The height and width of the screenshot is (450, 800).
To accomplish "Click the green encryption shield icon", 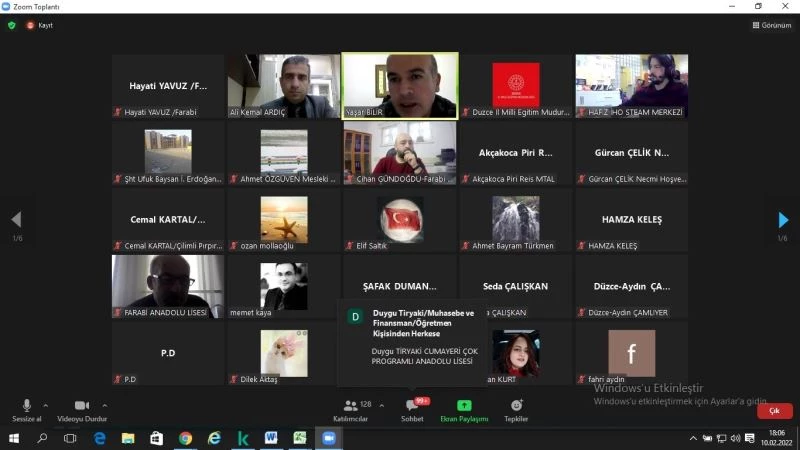I will click(12, 25).
